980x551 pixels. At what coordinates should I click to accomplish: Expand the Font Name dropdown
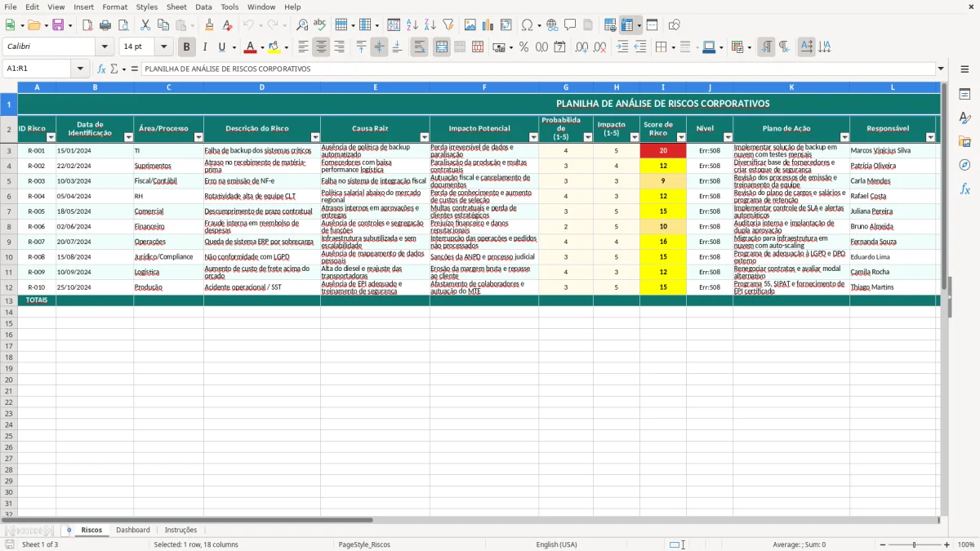(x=105, y=47)
